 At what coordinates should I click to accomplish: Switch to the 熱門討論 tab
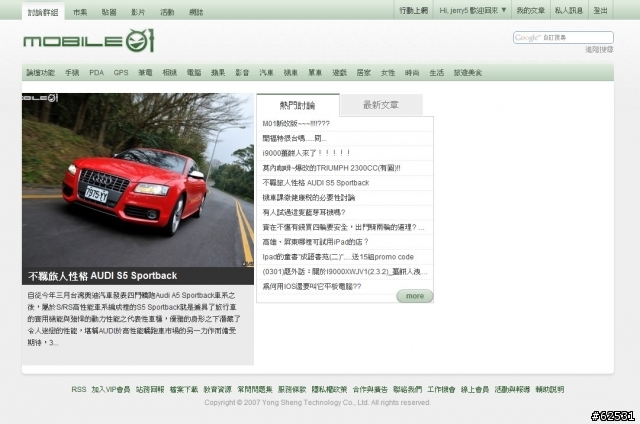[x=298, y=105]
